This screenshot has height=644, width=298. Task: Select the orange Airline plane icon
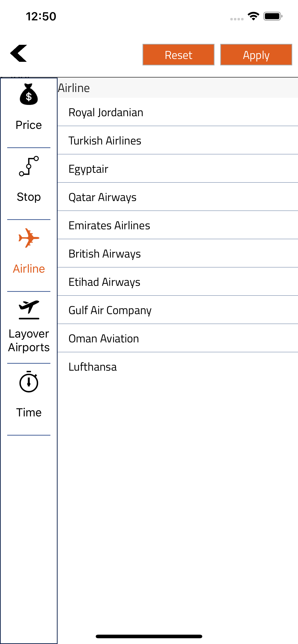point(29,238)
